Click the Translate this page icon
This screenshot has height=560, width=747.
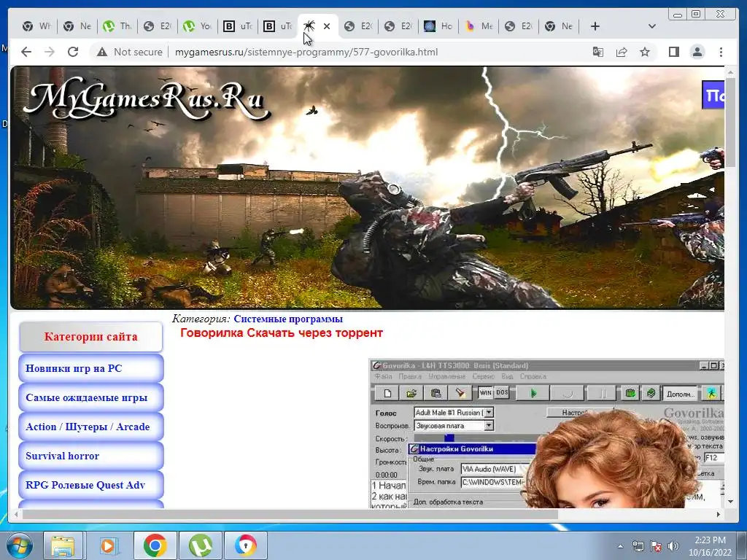(x=598, y=52)
